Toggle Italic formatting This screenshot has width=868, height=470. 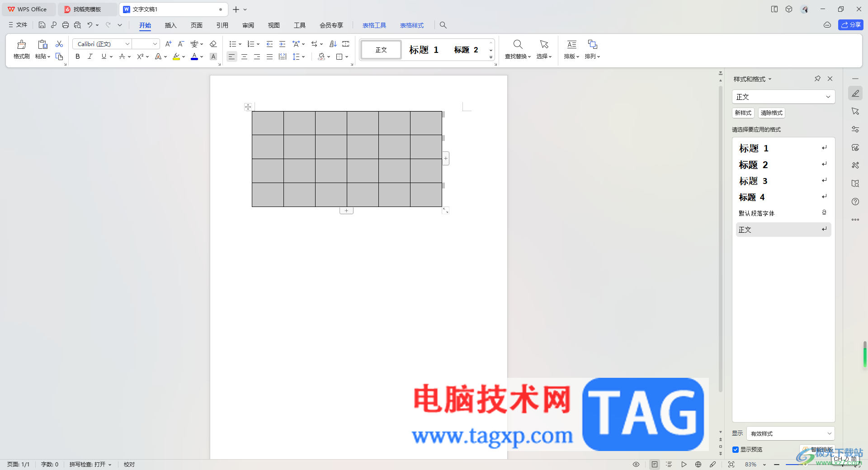click(90, 56)
